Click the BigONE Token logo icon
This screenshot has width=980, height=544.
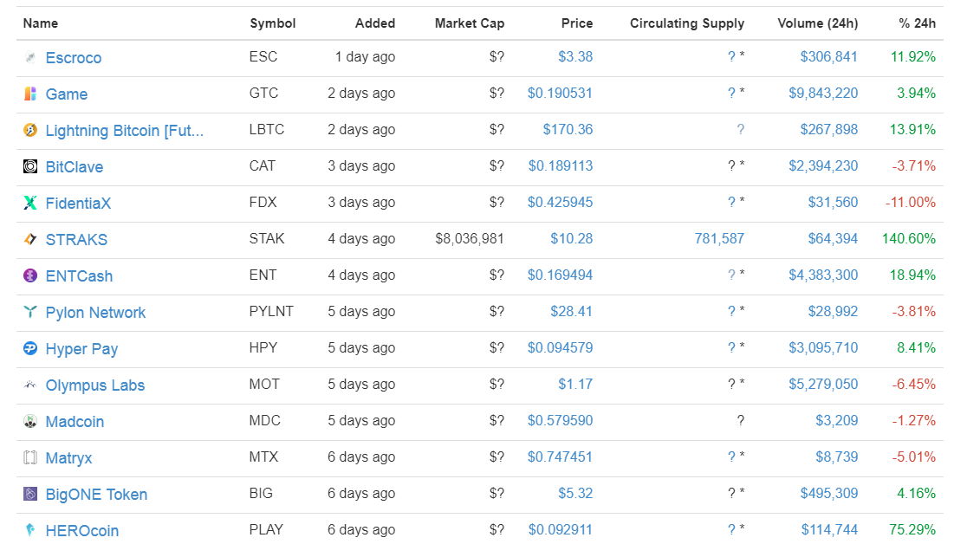30,494
